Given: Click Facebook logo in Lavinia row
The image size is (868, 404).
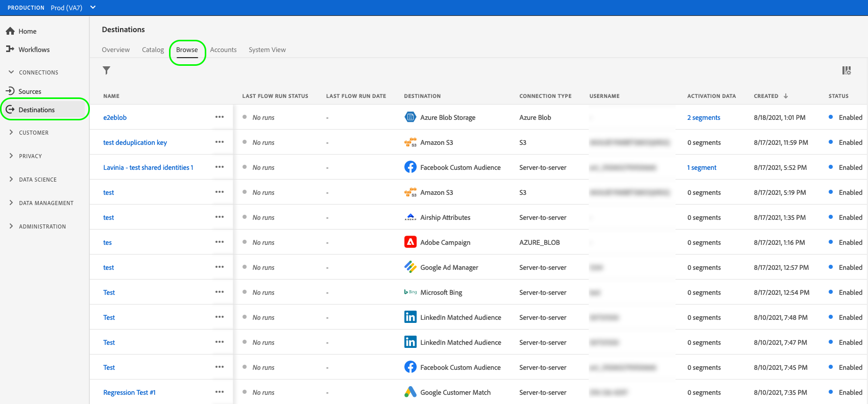Looking at the screenshot, I should [x=411, y=167].
